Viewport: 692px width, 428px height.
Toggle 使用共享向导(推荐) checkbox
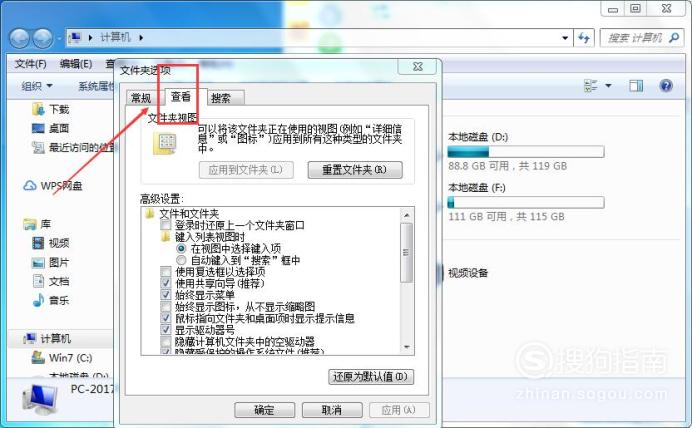165,283
